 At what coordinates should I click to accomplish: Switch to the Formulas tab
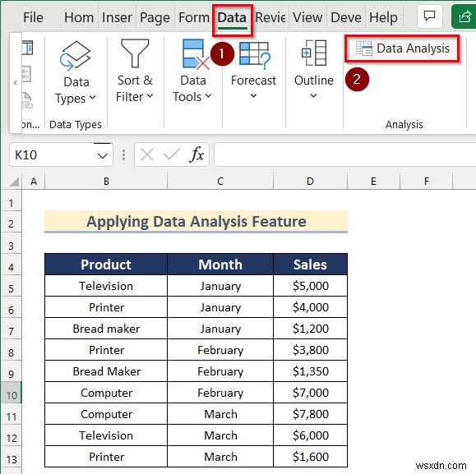[194, 17]
